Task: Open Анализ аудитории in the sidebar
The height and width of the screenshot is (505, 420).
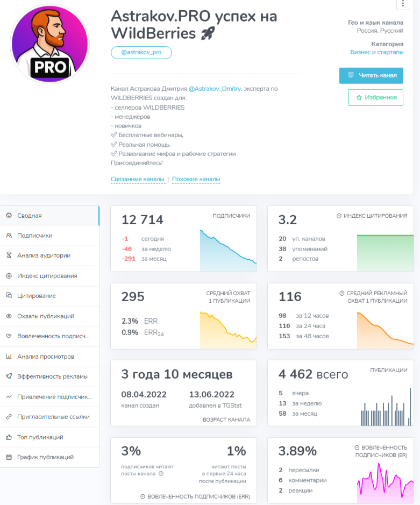Action: (49, 255)
